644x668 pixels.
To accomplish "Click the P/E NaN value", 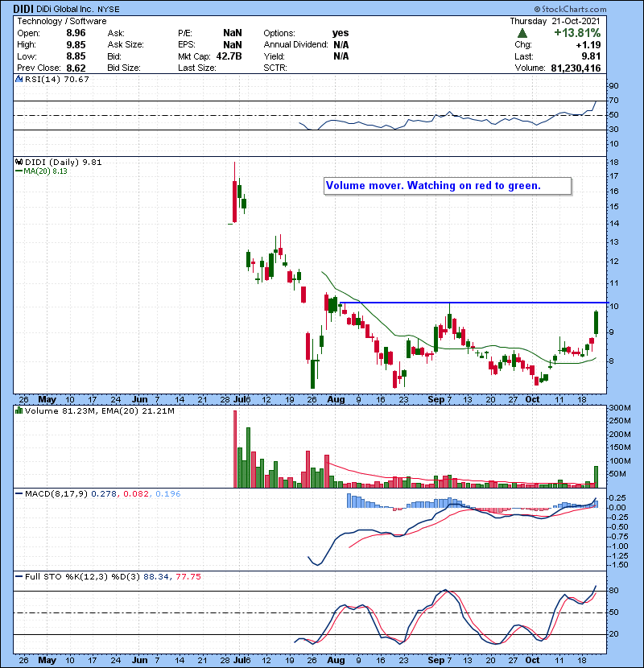I will (x=233, y=33).
